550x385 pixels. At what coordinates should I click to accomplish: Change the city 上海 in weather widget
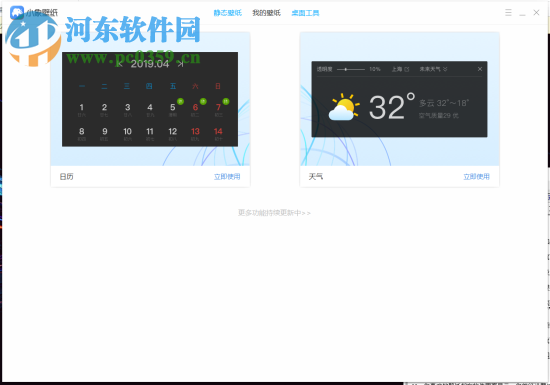coord(400,69)
